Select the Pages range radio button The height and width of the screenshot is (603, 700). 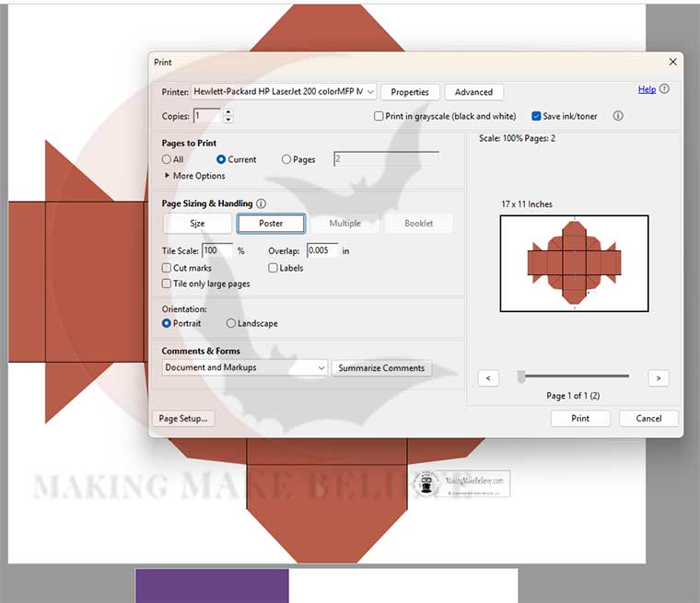pos(286,159)
